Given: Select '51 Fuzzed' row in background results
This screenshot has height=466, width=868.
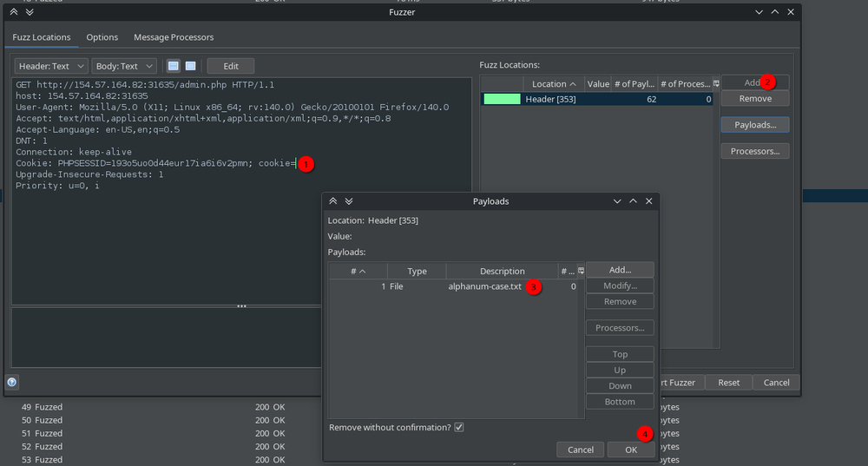Looking at the screenshot, I should coord(42,433).
